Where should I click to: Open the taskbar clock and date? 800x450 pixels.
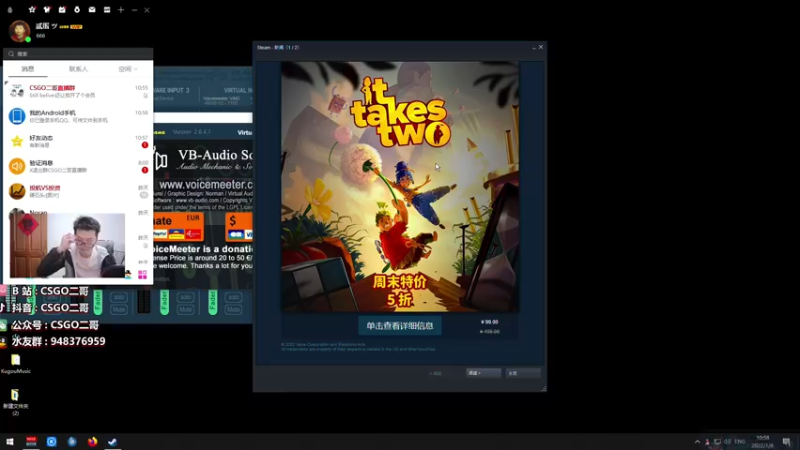click(x=762, y=441)
